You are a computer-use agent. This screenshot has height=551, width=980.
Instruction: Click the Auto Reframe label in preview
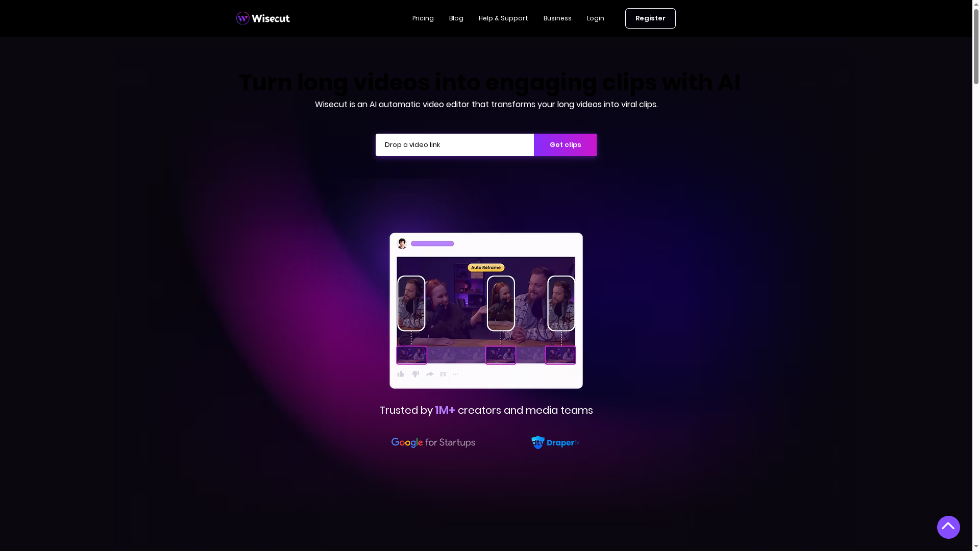coord(486,267)
